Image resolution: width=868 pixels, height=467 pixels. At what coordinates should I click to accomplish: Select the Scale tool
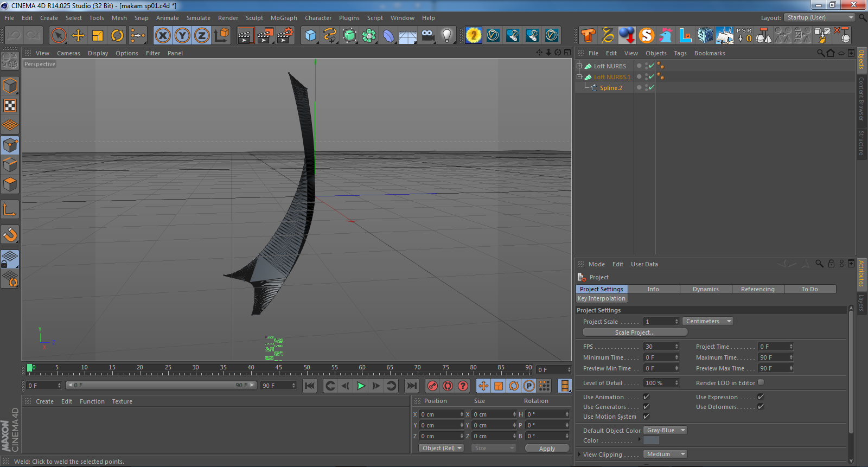pyautogui.click(x=98, y=36)
